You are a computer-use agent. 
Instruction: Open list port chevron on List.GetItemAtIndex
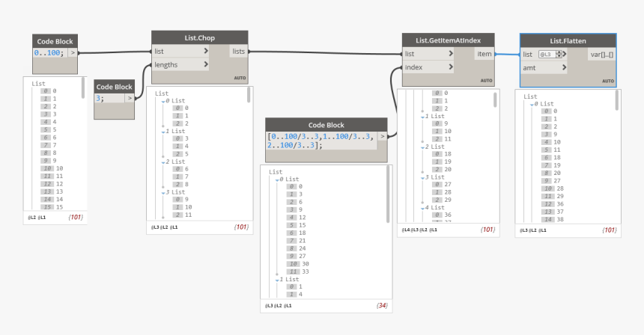click(x=451, y=53)
